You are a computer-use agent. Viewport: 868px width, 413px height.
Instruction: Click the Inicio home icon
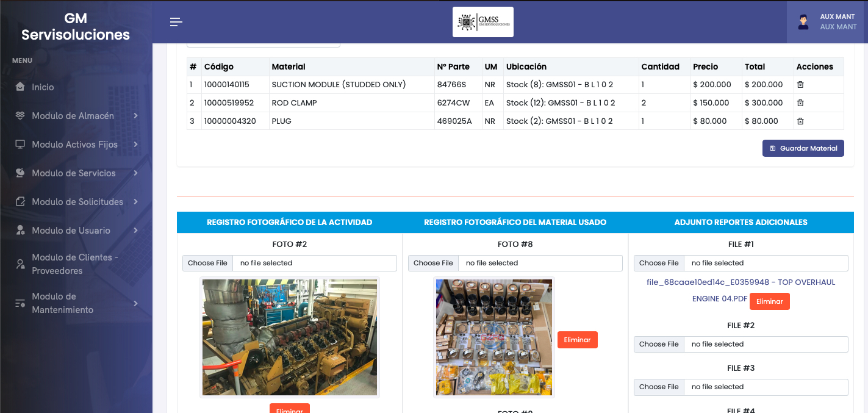click(x=20, y=87)
